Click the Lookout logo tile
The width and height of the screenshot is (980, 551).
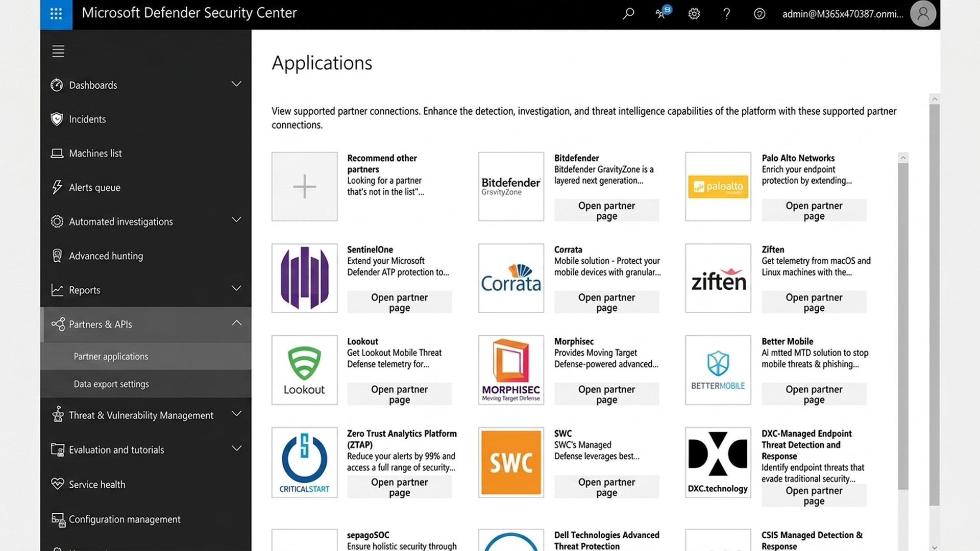[304, 370]
